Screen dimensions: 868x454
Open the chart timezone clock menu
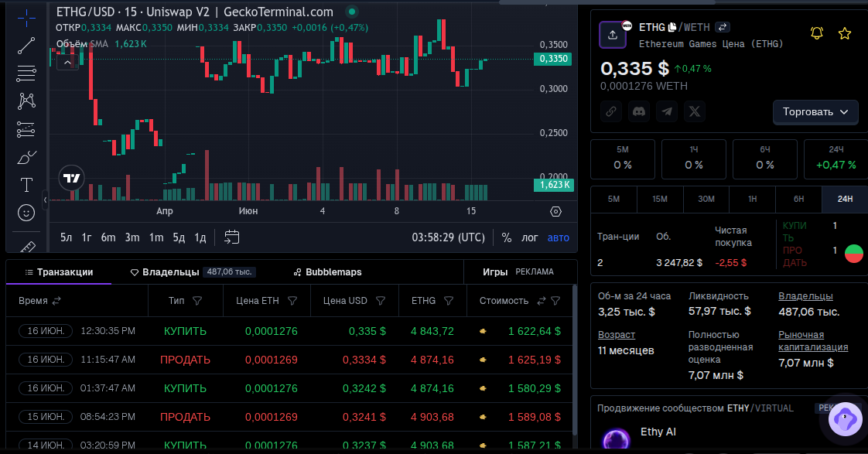point(449,237)
